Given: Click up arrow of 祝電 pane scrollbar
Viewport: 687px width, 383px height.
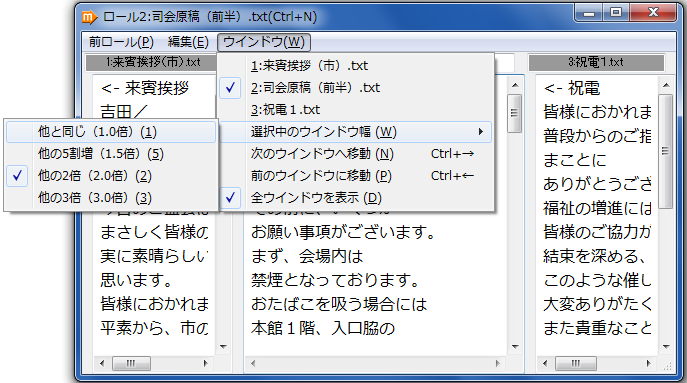Looking at the screenshot, I should [x=666, y=85].
